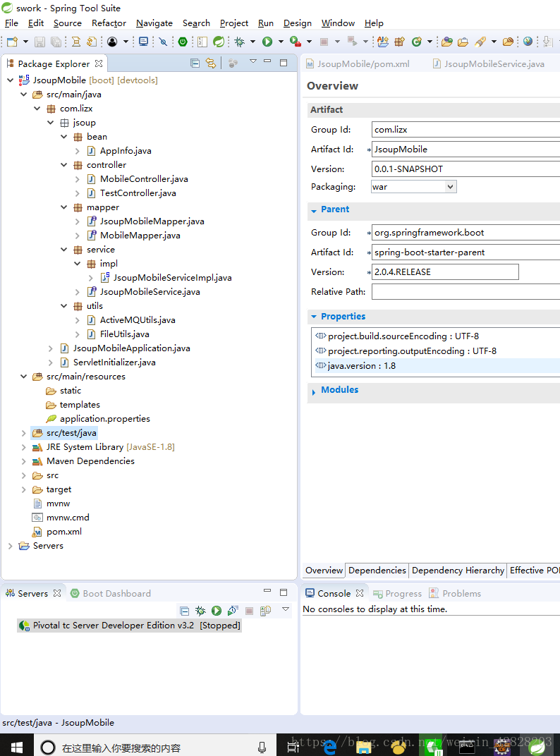The image size is (560, 756).
Task: Select JsoupMobileServiceImpl.java in tree
Action: pyautogui.click(x=172, y=278)
